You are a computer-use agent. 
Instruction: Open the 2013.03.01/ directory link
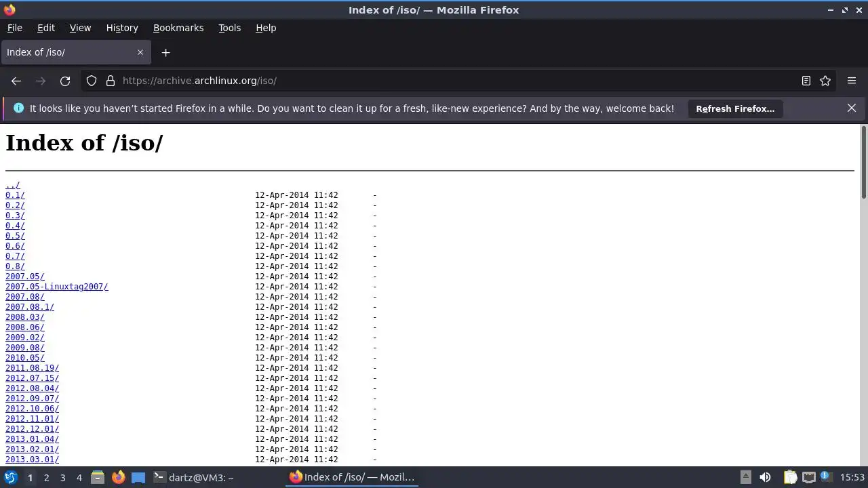pyautogui.click(x=32, y=460)
